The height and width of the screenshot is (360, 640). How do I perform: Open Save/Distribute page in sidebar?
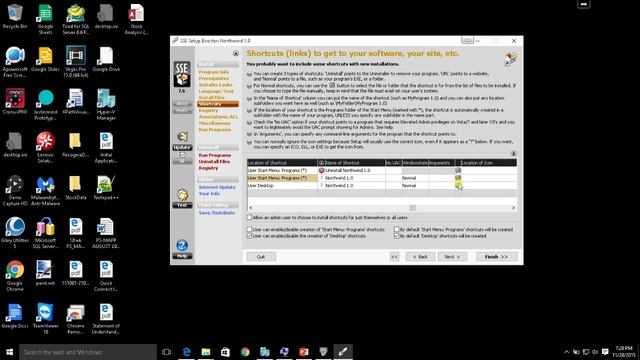(217, 213)
